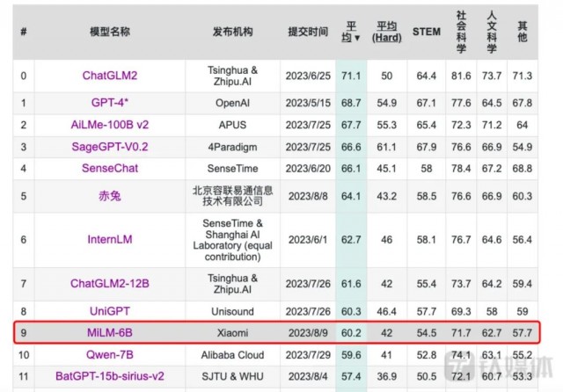Select the 2023/6/20 date cell
The image size is (563, 392).
point(308,168)
